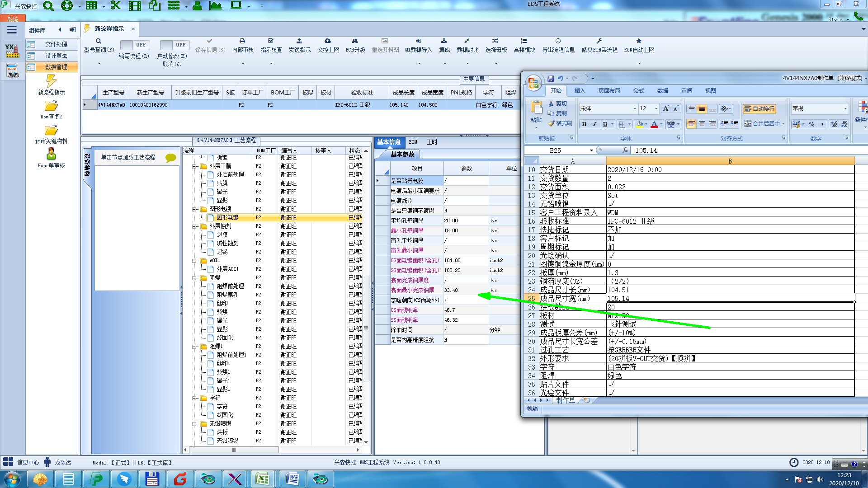Click the 指示检查 checkmark icon

(271, 41)
